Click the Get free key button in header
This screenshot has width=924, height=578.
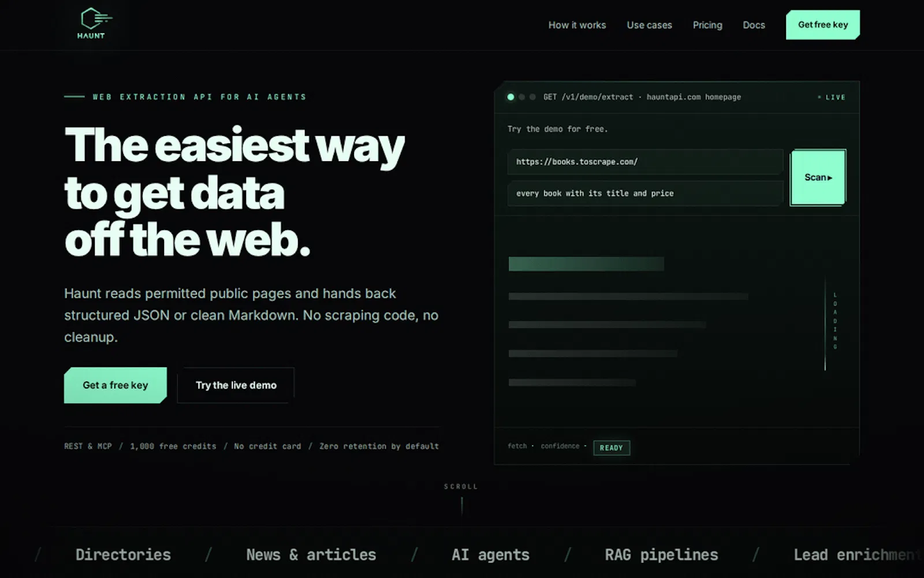(822, 25)
